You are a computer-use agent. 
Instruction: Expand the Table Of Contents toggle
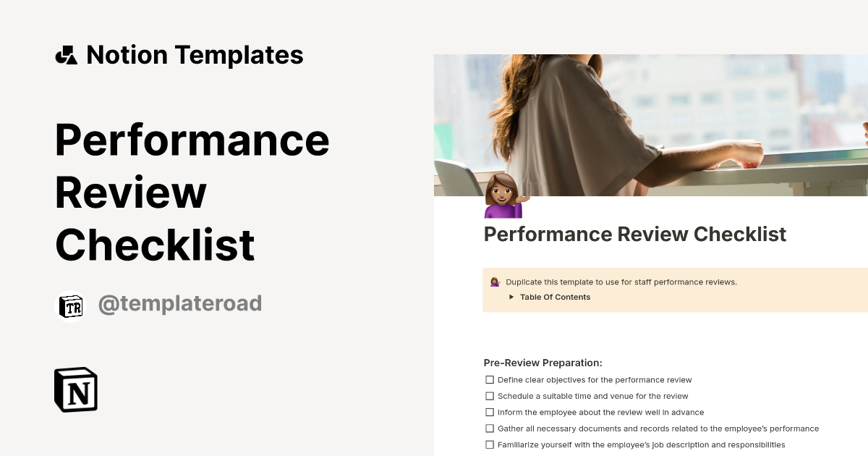(511, 297)
